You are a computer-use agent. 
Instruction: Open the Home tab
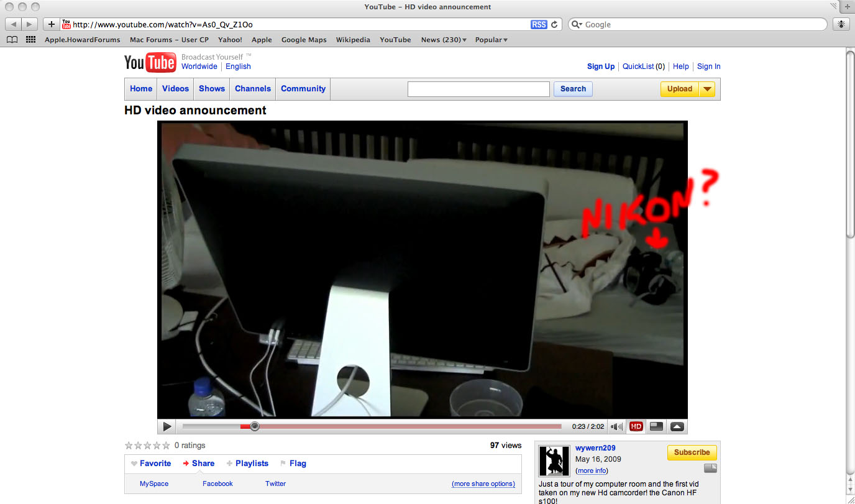pos(141,89)
